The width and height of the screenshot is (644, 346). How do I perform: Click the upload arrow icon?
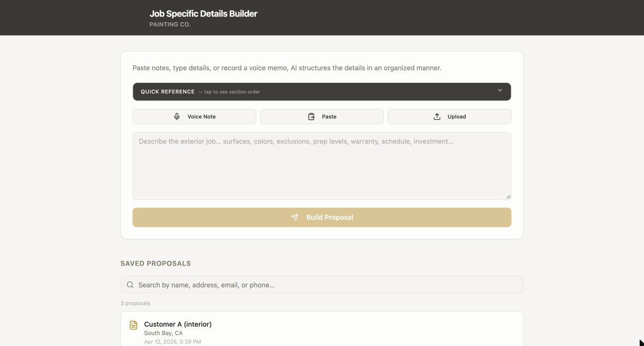point(437,116)
